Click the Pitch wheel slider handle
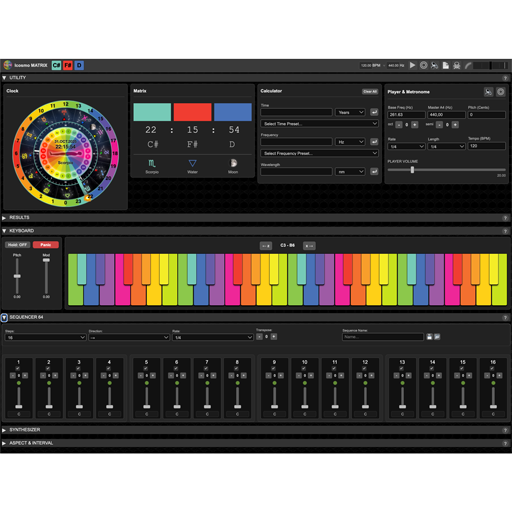The height and width of the screenshot is (512, 512). [x=17, y=276]
